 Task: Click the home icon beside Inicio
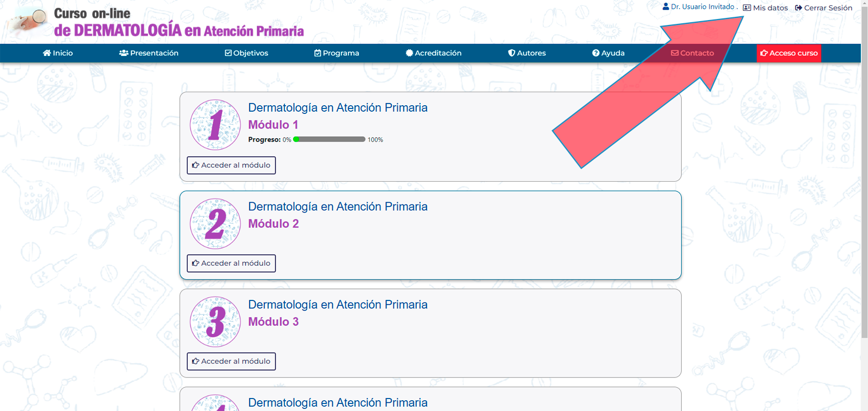pyautogui.click(x=47, y=53)
